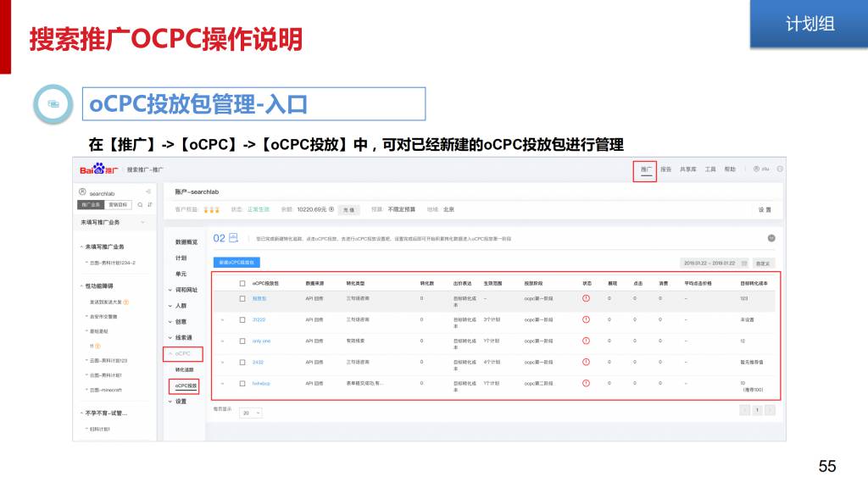Open the 共享库 top navigation tab
Screen dimensions: 868x488
point(688,169)
